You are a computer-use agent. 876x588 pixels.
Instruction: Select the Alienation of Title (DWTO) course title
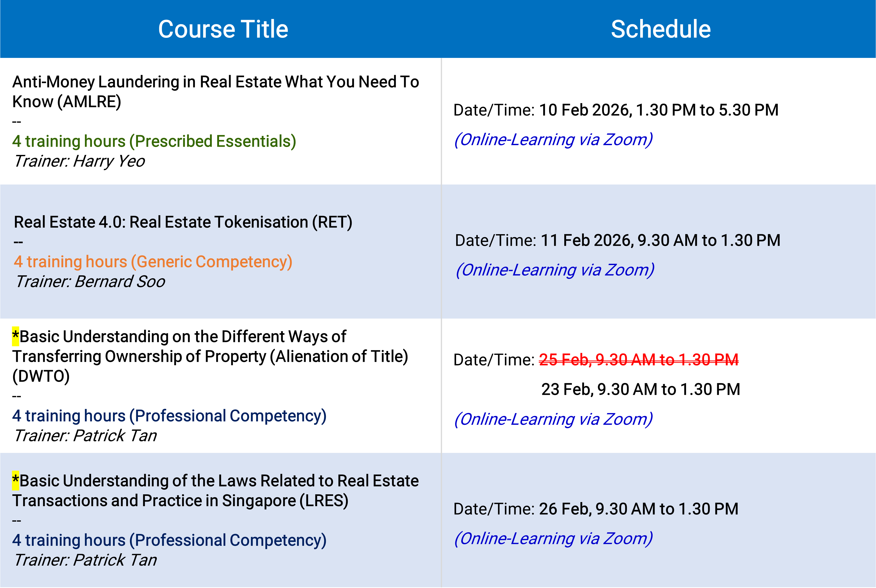click(210, 356)
